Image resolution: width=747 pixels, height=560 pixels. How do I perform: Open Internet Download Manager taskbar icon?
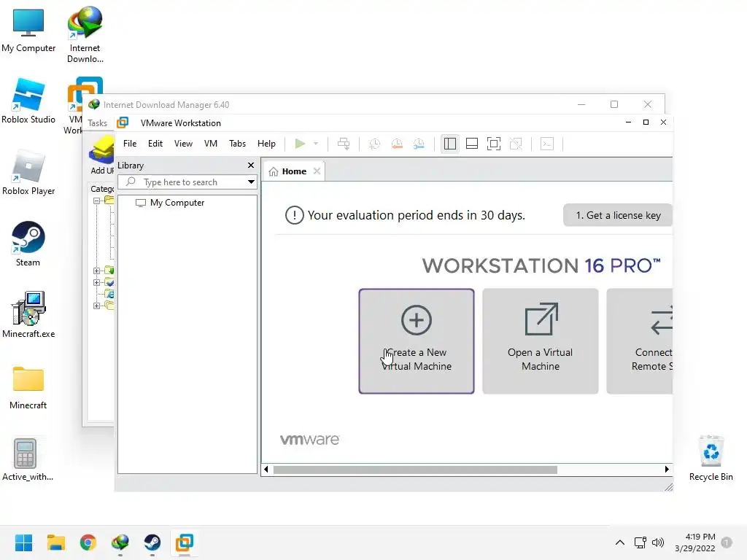pos(120,542)
